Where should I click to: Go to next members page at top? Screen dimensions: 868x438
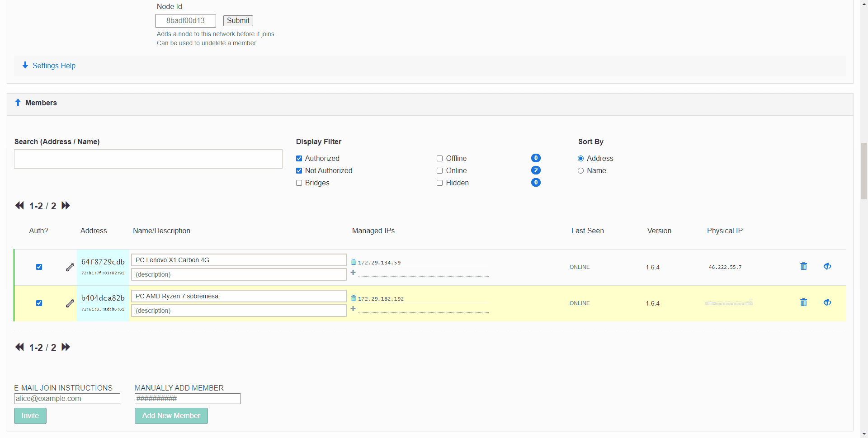pos(66,206)
